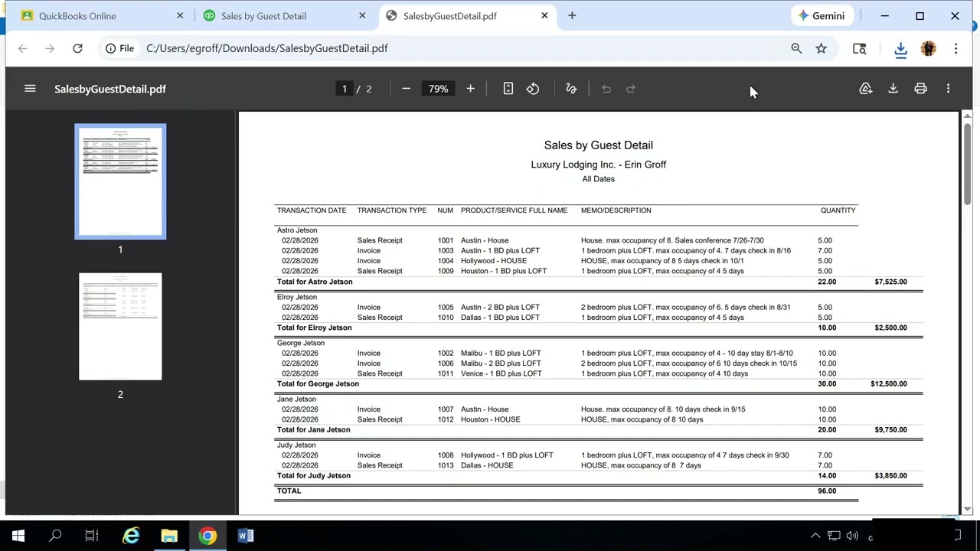Toggle the PDF sidebar menu icon
The image size is (980, 551).
pos(30,89)
